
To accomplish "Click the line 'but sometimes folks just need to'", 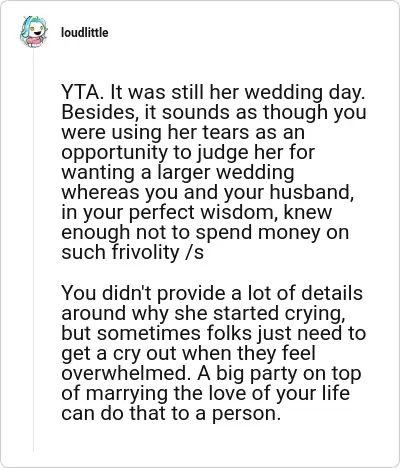I will point(214,333).
